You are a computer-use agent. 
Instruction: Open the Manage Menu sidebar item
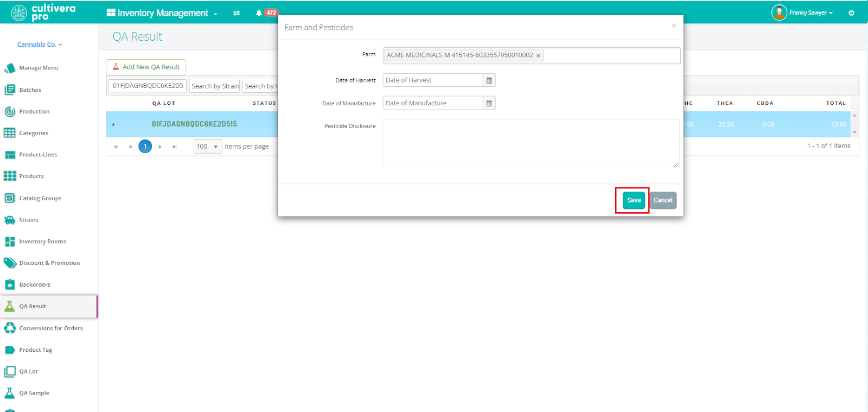(x=39, y=68)
